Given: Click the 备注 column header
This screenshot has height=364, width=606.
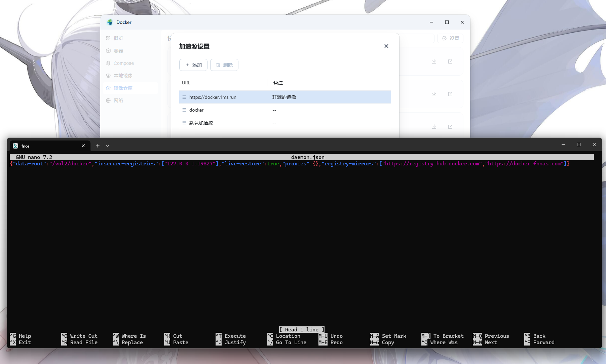Looking at the screenshot, I should [x=278, y=83].
